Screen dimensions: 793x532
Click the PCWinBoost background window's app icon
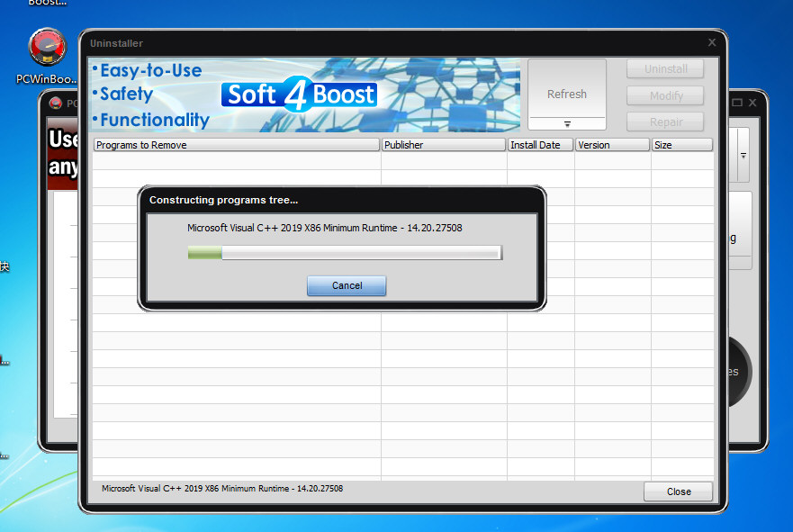point(55,104)
